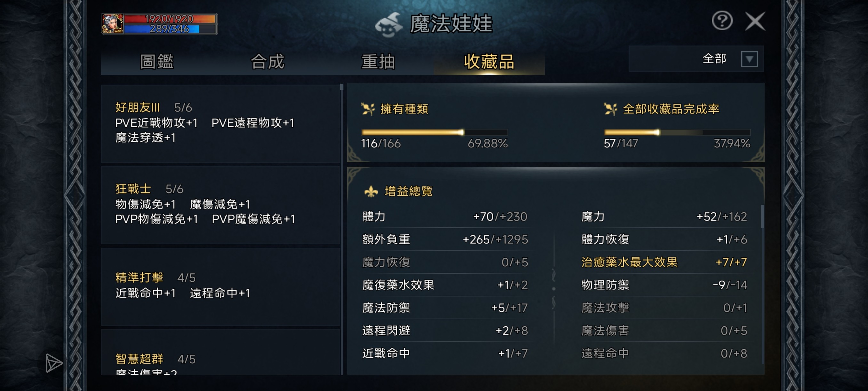Close the 魔法娃娃 window
This screenshot has height=391, width=868.
click(x=755, y=21)
